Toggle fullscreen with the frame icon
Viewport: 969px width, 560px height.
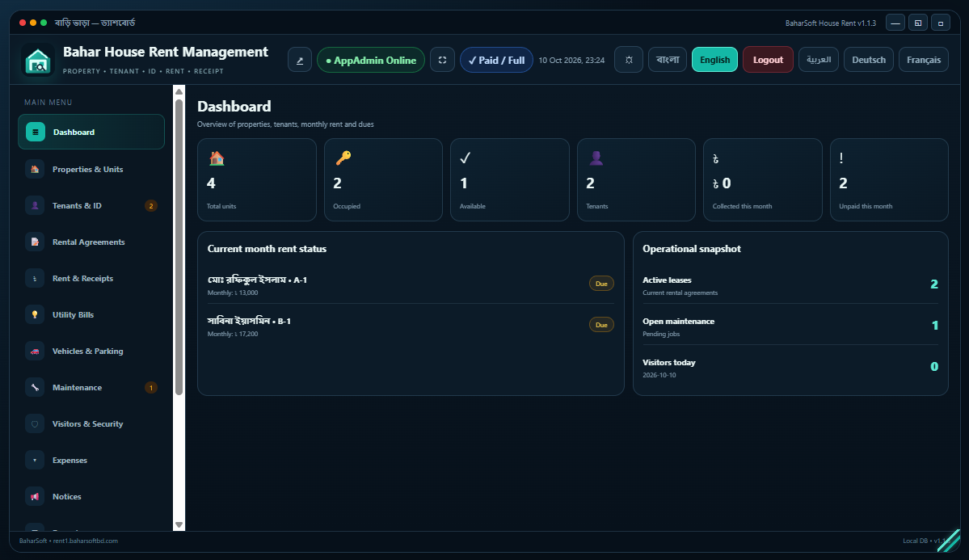tap(443, 60)
